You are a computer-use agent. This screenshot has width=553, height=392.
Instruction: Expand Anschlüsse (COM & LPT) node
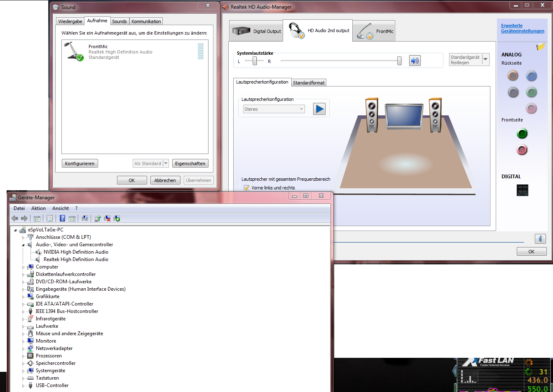point(23,238)
